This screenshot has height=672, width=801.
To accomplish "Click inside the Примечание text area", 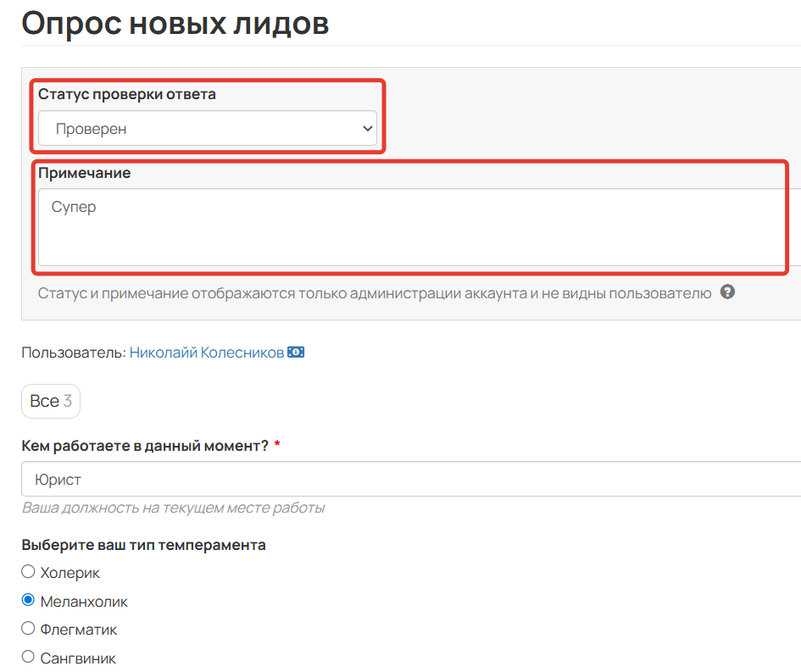I will [407, 225].
